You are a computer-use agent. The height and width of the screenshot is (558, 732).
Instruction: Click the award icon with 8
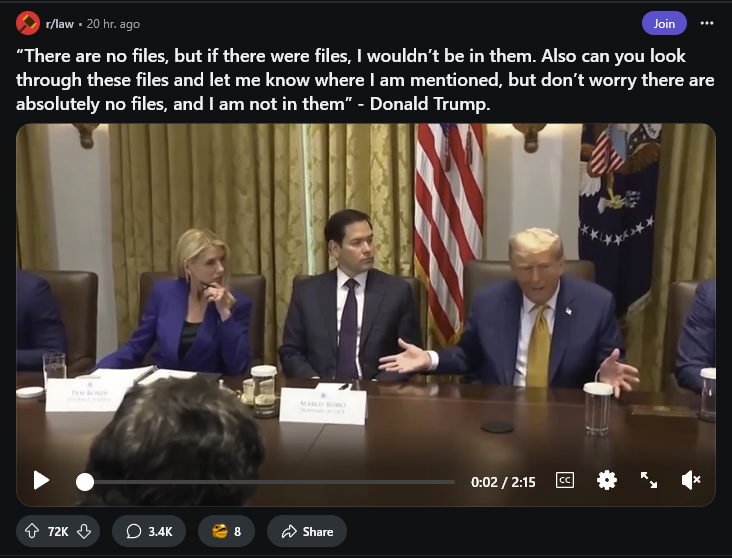tap(226, 531)
